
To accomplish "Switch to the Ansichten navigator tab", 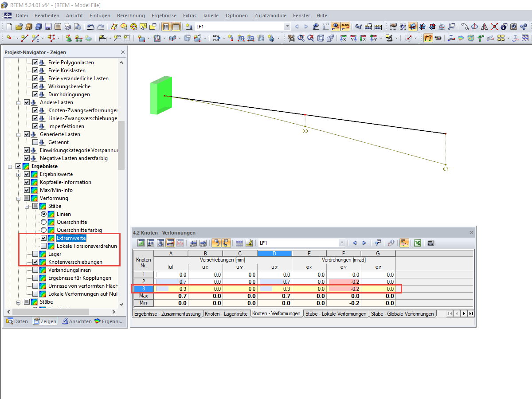I will 77,321.
